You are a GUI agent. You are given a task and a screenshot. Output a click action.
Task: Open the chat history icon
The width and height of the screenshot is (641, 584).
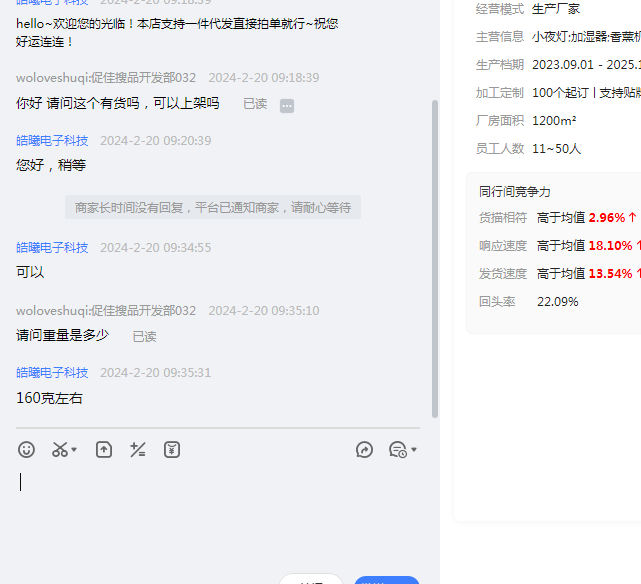coord(397,450)
